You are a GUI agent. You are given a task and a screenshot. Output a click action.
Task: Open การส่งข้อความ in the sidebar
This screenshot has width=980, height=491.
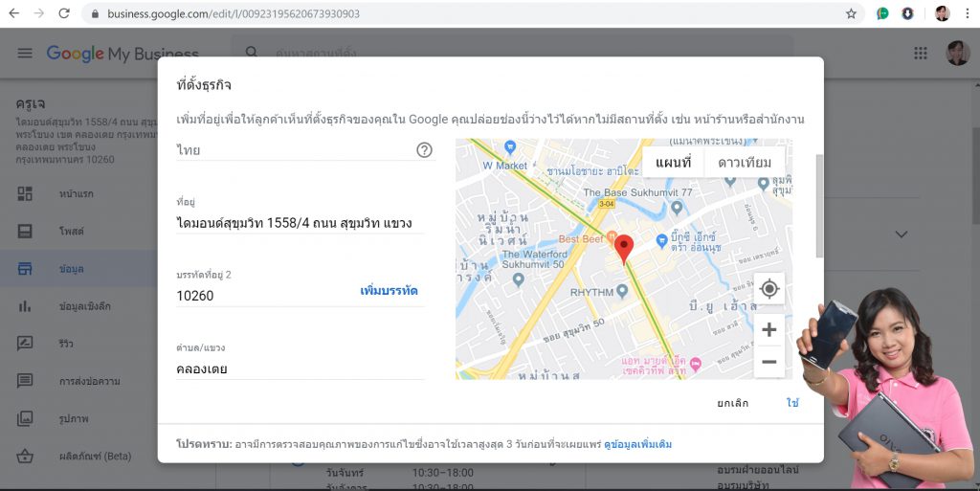[x=89, y=381]
